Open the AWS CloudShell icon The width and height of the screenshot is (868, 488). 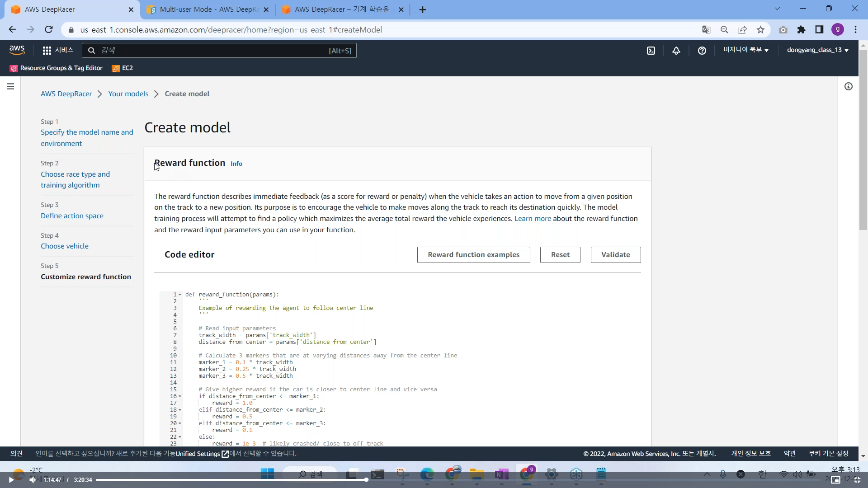pyautogui.click(x=651, y=51)
